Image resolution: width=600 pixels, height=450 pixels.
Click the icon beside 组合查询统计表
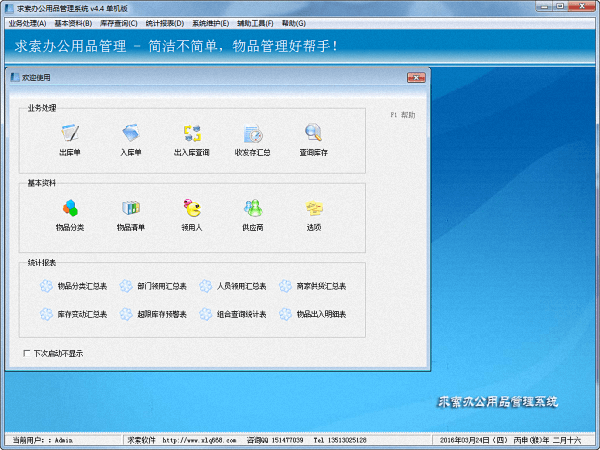(205, 314)
